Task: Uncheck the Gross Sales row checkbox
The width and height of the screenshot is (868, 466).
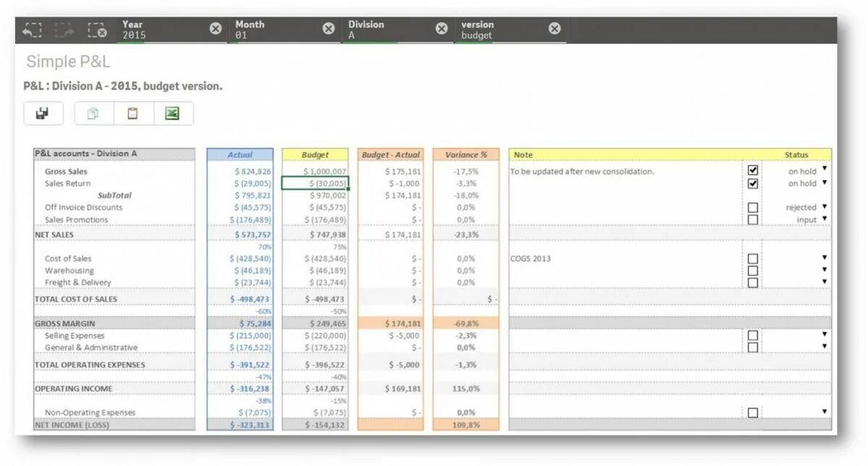Action: click(753, 171)
